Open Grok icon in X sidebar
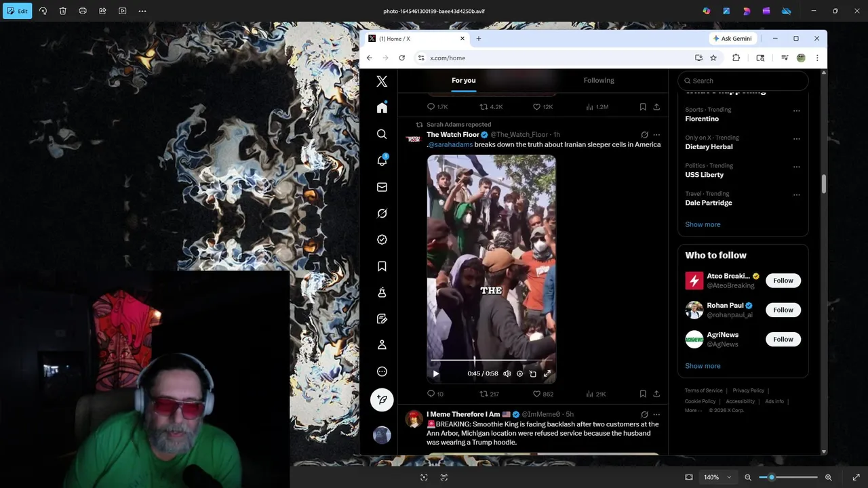This screenshot has height=488, width=868. (x=382, y=213)
